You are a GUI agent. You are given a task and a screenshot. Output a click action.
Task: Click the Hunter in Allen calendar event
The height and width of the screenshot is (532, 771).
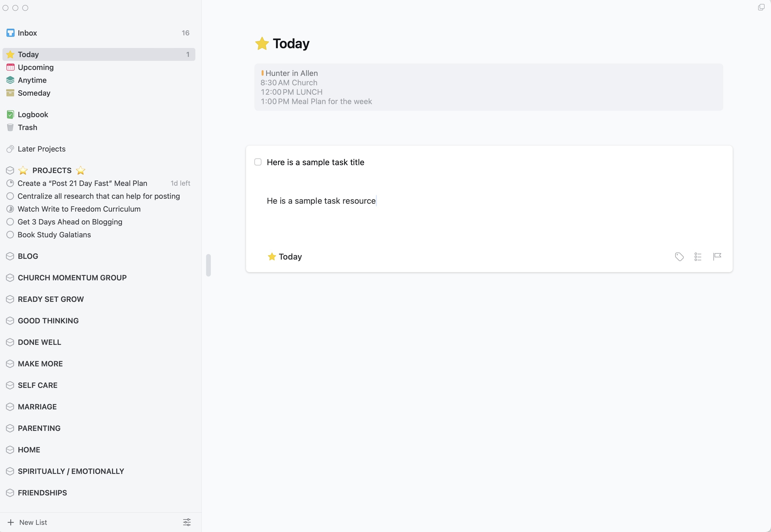(x=289, y=73)
